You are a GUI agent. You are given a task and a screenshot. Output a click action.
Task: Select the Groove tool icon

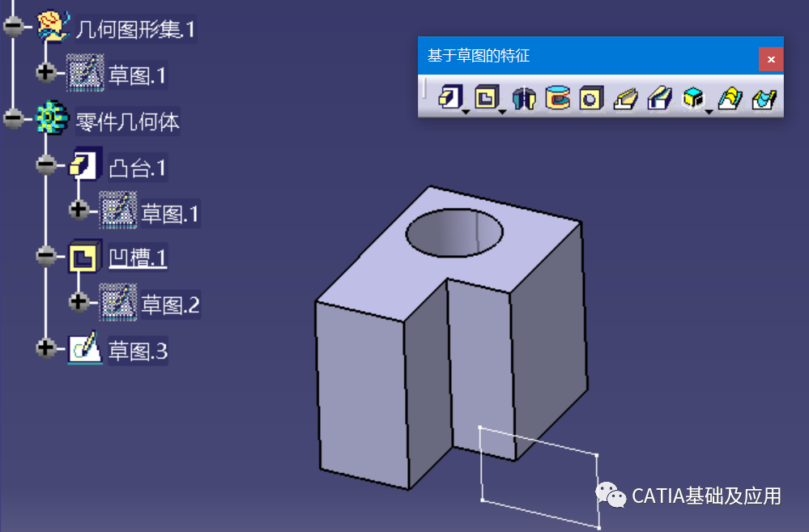point(557,97)
